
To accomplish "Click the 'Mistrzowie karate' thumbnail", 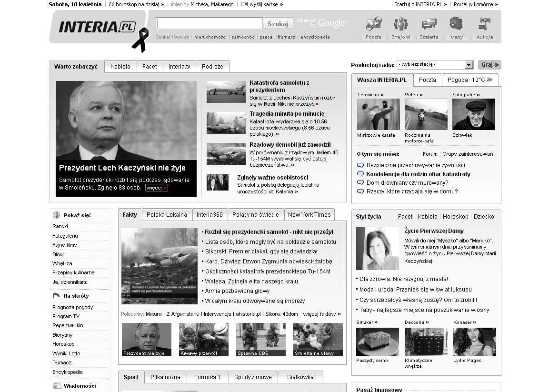I will [379, 114].
